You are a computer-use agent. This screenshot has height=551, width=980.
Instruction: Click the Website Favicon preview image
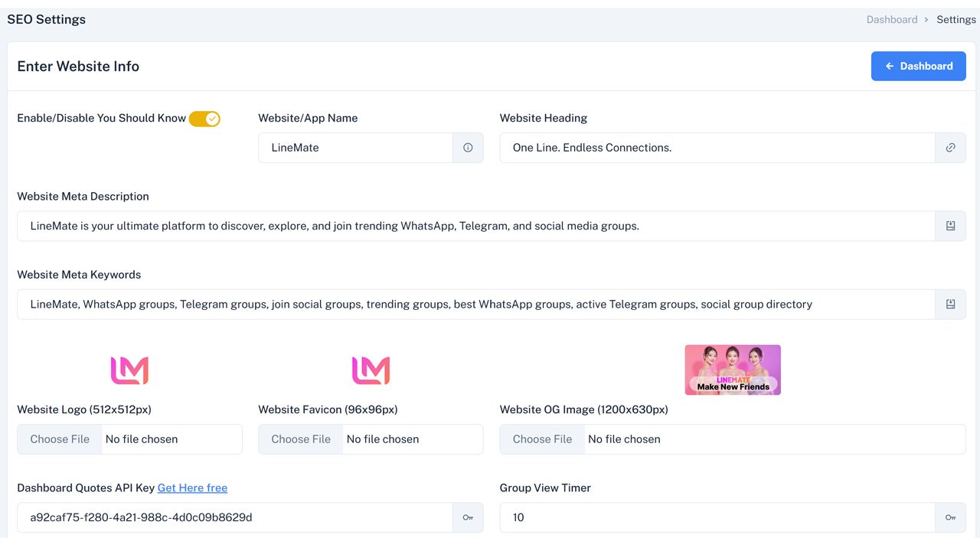tap(371, 370)
